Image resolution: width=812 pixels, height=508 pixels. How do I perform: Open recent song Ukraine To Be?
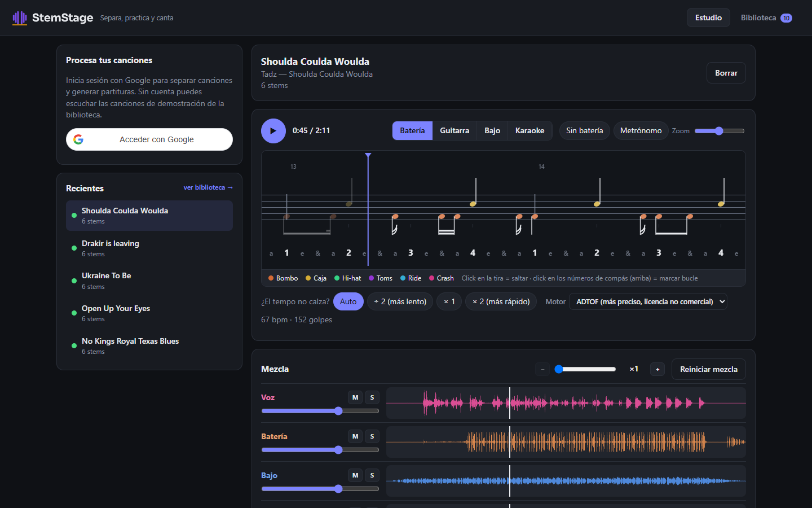[x=149, y=281]
